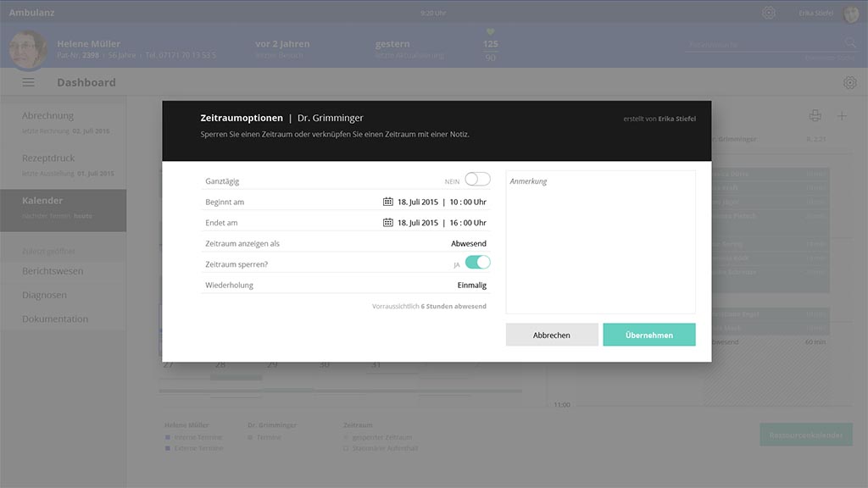Disable the Zeitraum sperren toggle
Image resolution: width=868 pixels, height=488 pixels.
tap(477, 263)
